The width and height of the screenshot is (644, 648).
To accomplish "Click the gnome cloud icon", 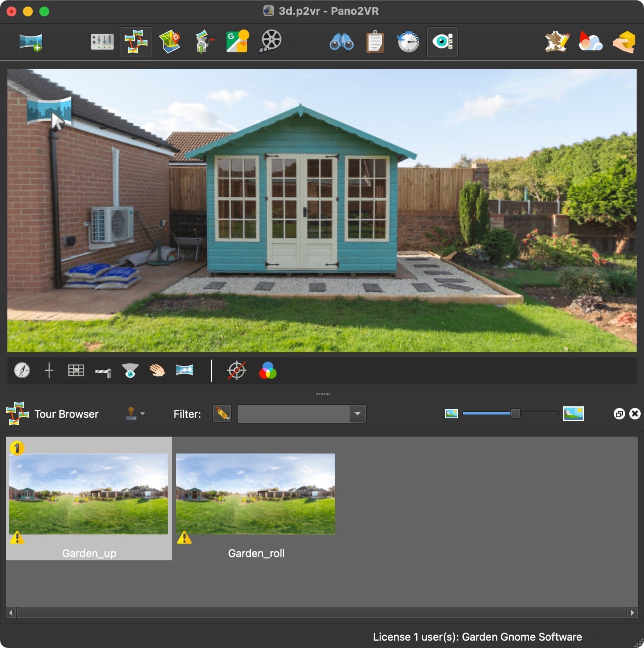I will [590, 42].
